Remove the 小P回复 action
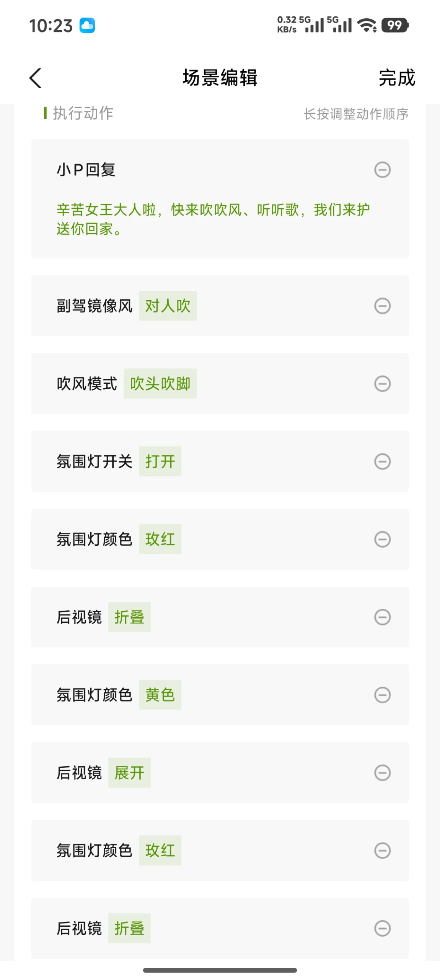This screenshot has height=980, width=440. (382, 170)
